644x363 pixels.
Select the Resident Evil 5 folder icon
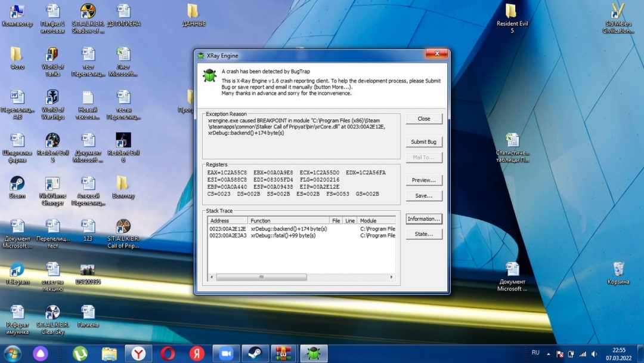click(512, 19)
